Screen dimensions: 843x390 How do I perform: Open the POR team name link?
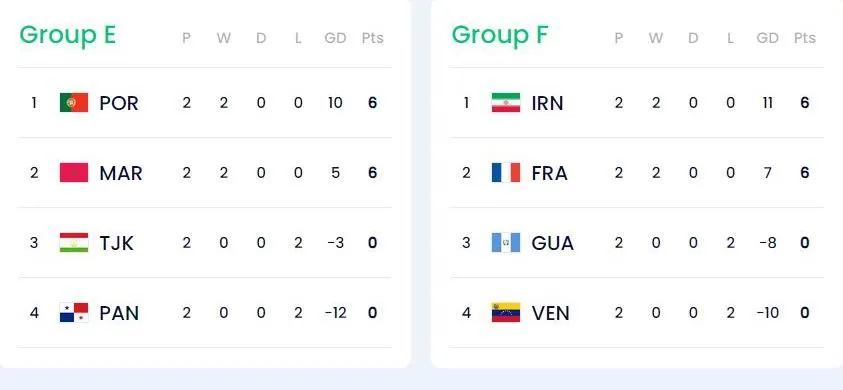click(x=119, y=103)
